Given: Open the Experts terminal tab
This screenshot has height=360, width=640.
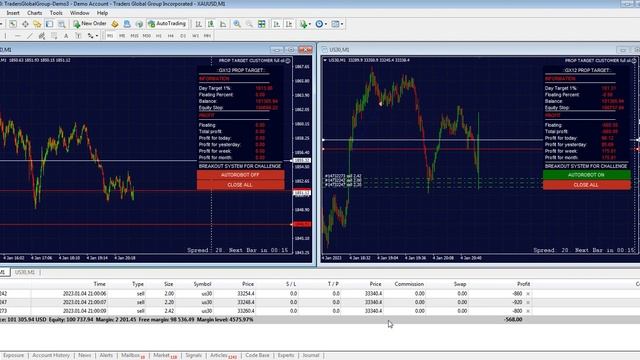Looking at the screenshot, I should click(x=286, y=356).
